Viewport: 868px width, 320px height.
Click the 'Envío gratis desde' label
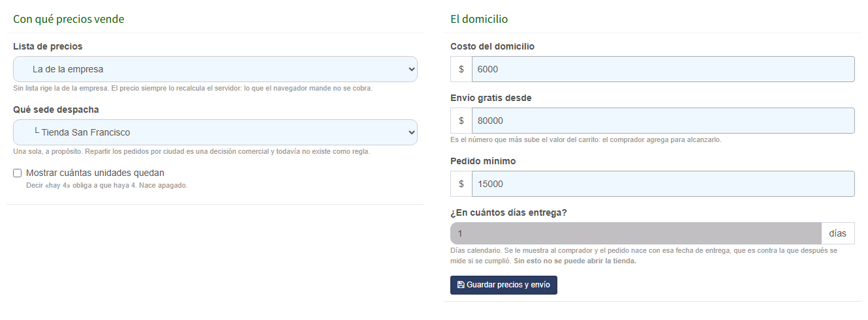(x=491, y=98)
